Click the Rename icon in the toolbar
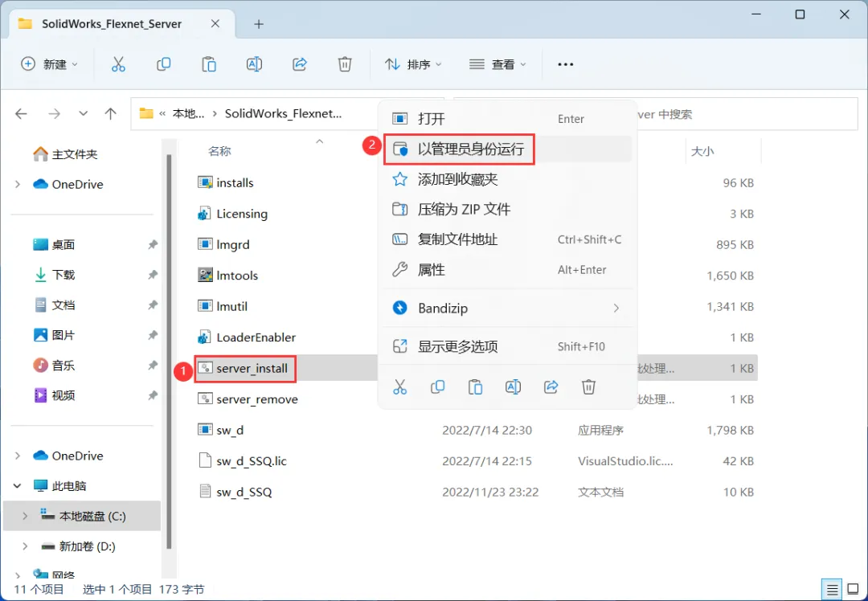Image resolution: width=868 pixels, height=601 pixels. pos(254,64)
